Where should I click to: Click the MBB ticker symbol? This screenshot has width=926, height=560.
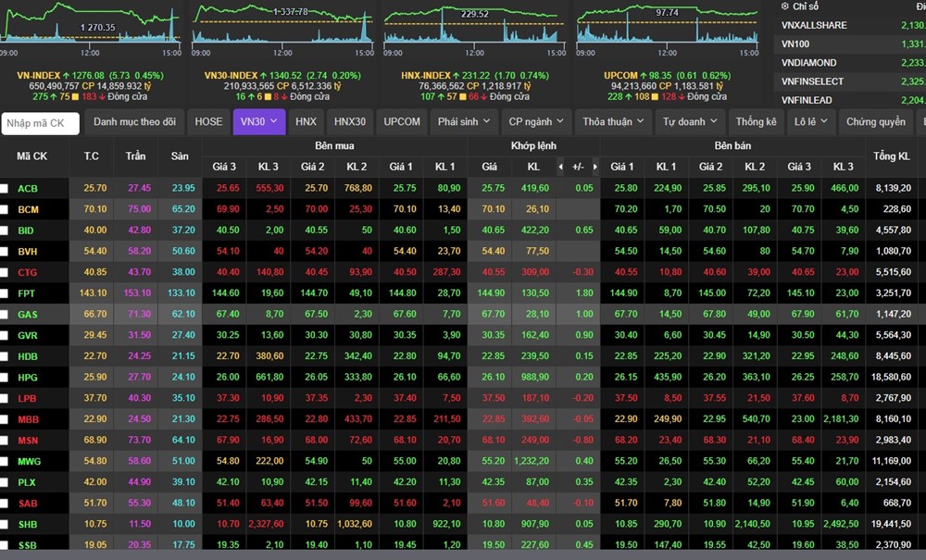click(28, 419)
